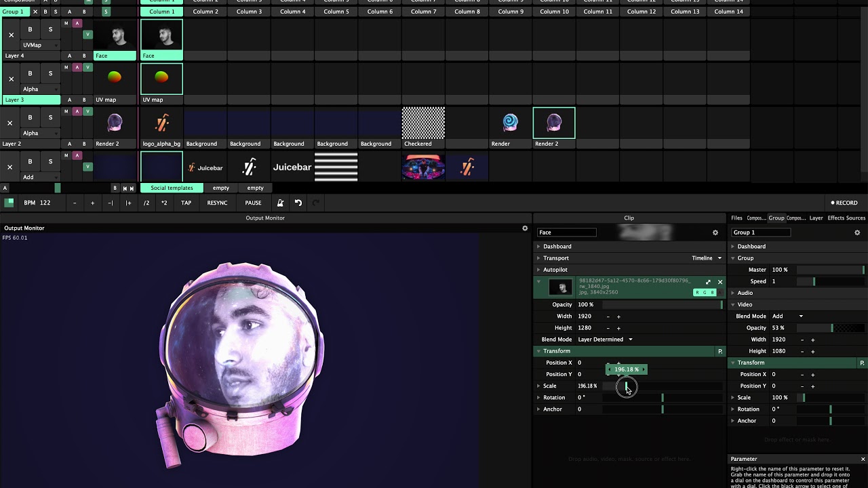Toggle the green V button on Layer 4

(87, 35)
